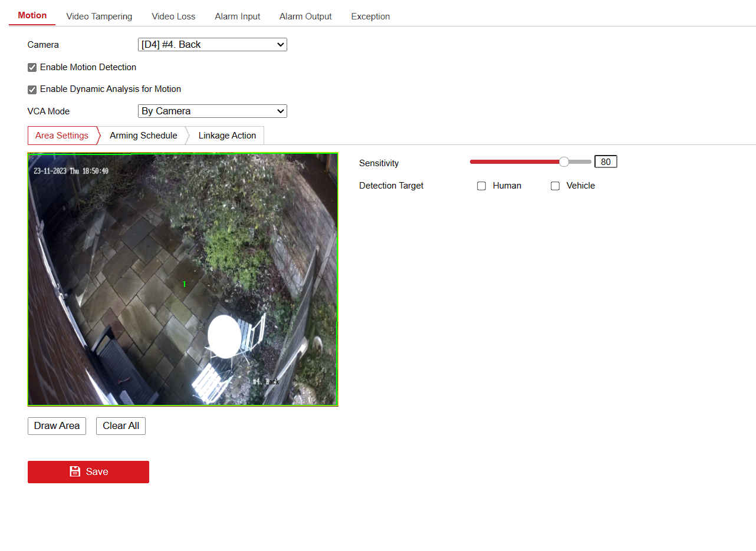Enable Motion Detection checkbox
The height and width of the screenshot is (551, 756).
[32, 68]
